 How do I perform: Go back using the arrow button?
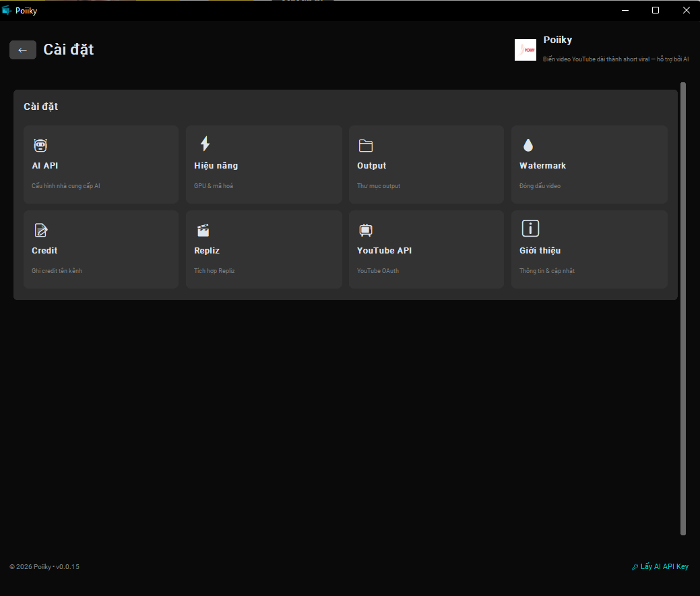[x=23, y=50]
